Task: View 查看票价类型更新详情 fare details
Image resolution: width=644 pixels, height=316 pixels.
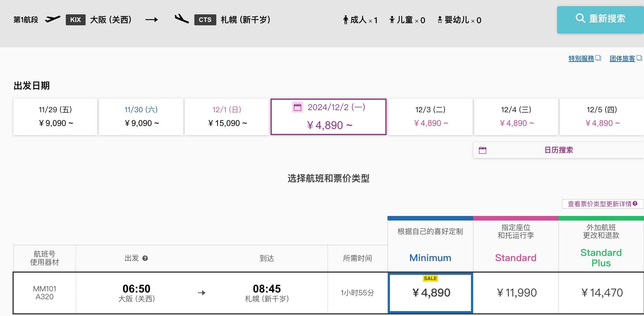Action: pos(603,204)
